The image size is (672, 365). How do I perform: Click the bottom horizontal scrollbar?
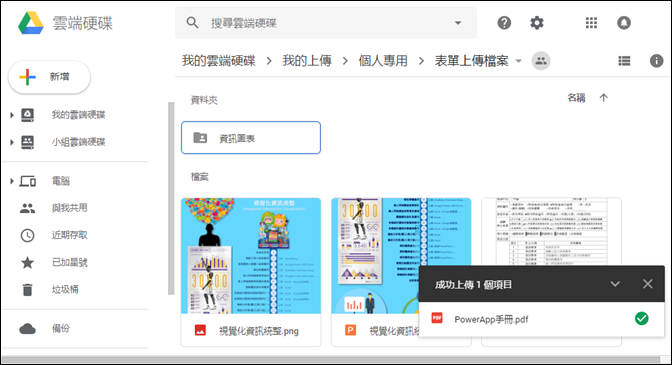pyautogui.click(x=331, y=359)
